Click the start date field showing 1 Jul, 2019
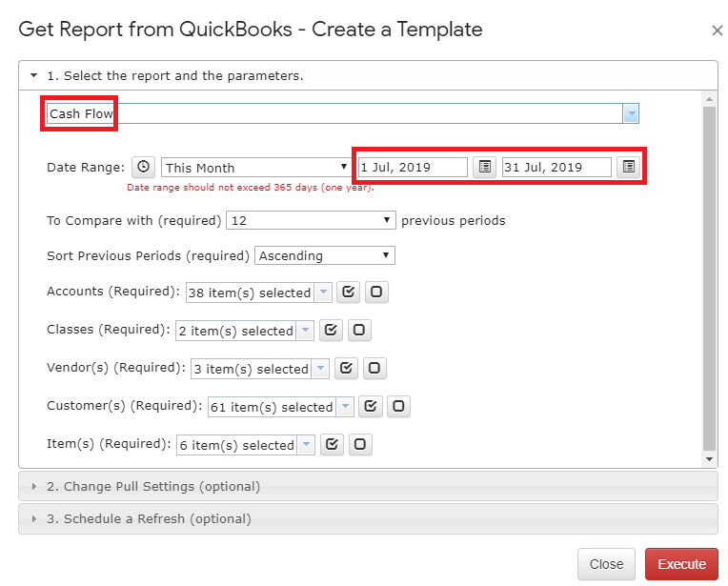Viewport: 728px width, 586px height. tap(412, 168)
